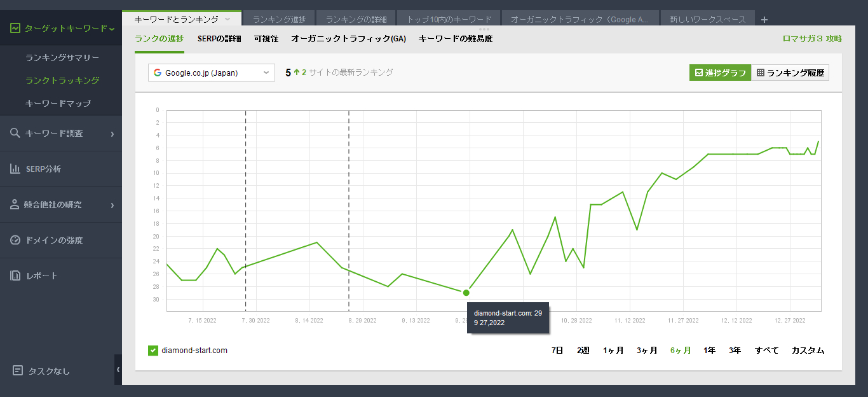Click the タスクなし task list icon
Image resolution: width=868 pixels, height=397 pixels.
coord(18,371)
